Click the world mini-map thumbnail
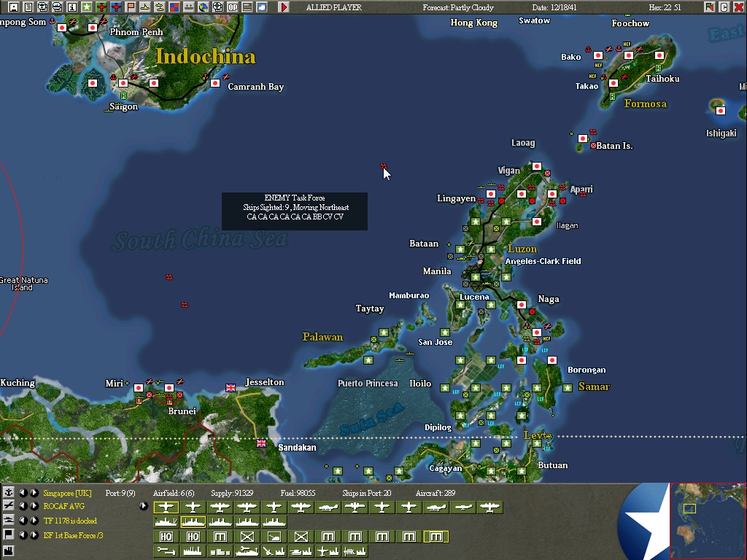 pyautogui.click(x=708, y=521)
